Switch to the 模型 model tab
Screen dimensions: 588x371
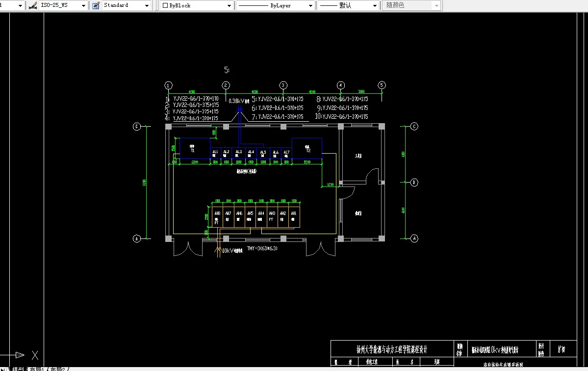tap(18, 369)
